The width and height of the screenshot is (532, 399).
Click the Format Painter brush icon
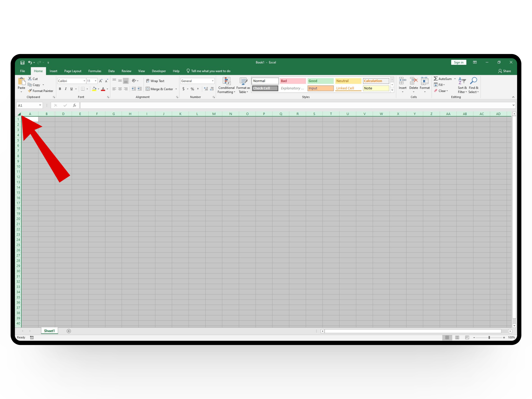click(x=30, y=91)
